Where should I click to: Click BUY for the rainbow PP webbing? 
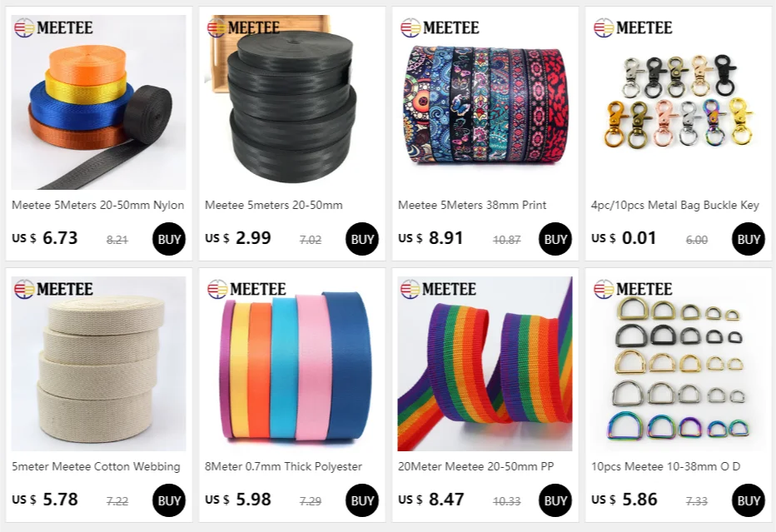[555, 500]
